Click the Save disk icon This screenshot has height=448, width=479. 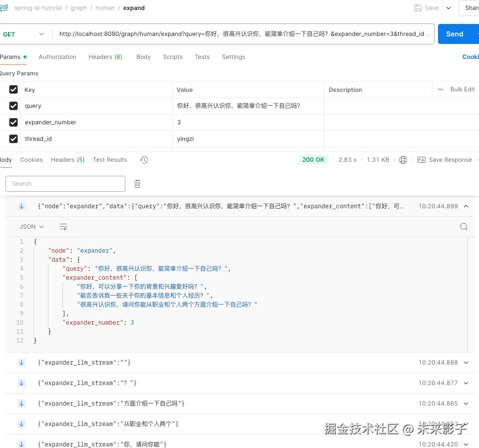418,8
